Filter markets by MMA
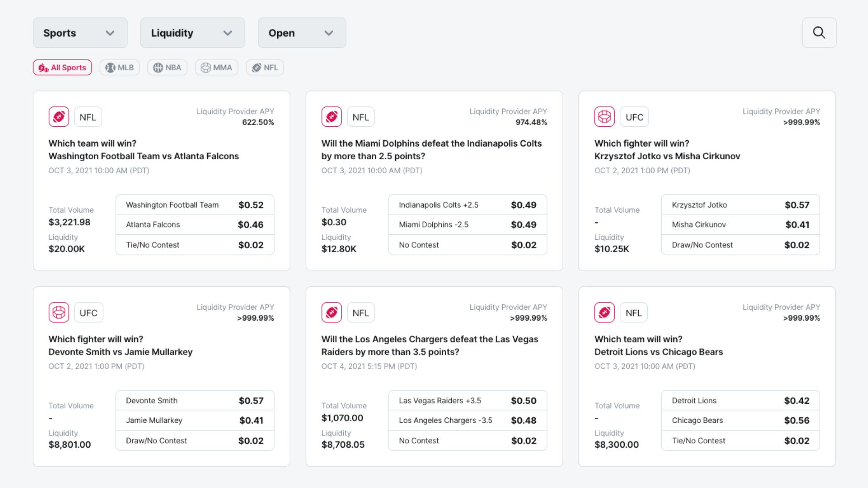 (217, 67)
